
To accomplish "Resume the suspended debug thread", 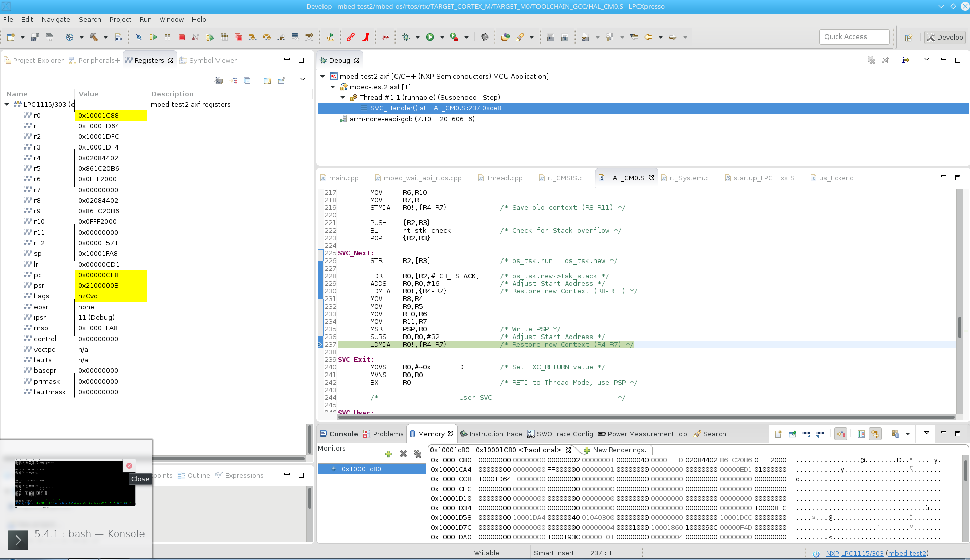I will pyautogui.click(x=153, y=37).
